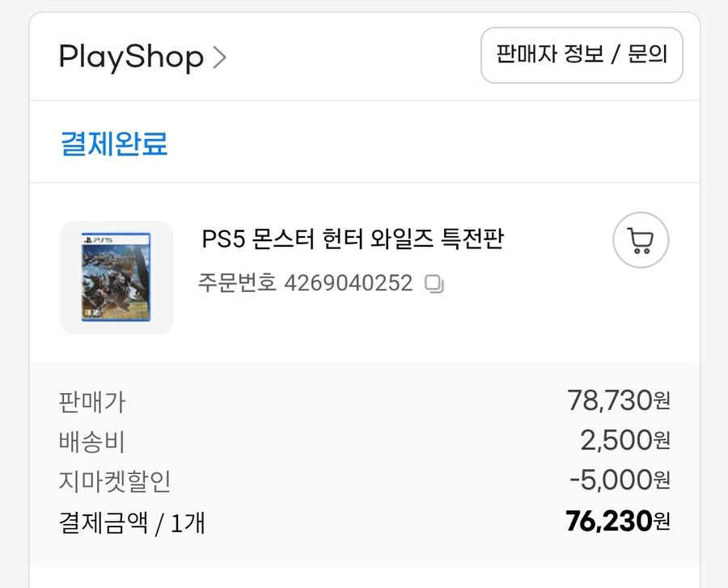
Task: Open the PlayShop store name link
Action: [129, 57]
